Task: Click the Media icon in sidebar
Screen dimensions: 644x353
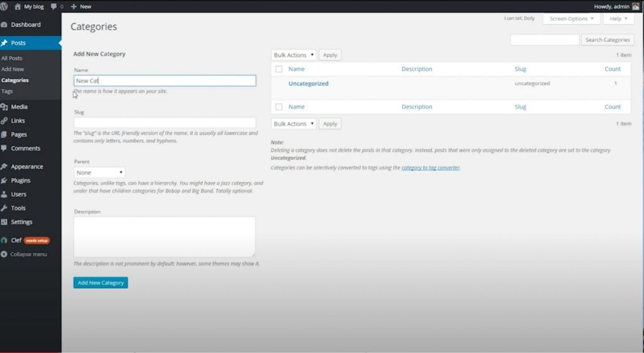Action: (x=4, y=107)
